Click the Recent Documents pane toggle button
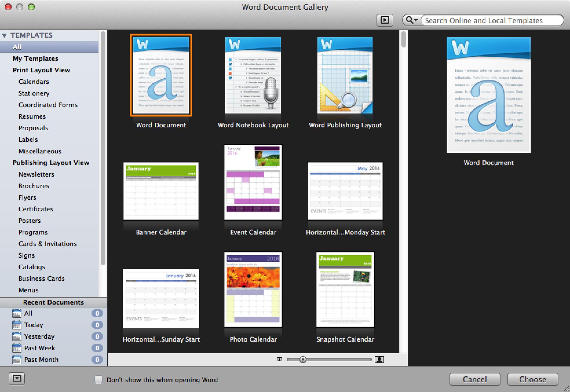Image resolution: width=570 pixels, height=392 pixels. (x=17, y=379)
